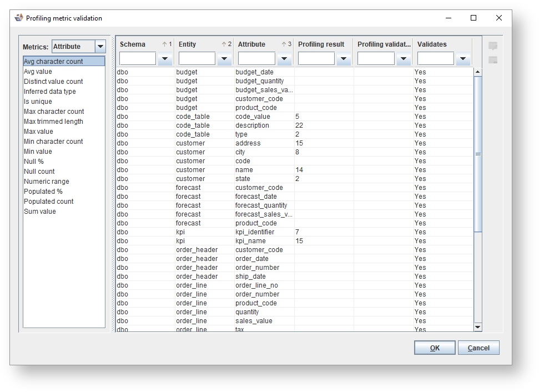Select the Avg value metric
The height and width of the screenshot is (392, 539).
coord(64,72)
